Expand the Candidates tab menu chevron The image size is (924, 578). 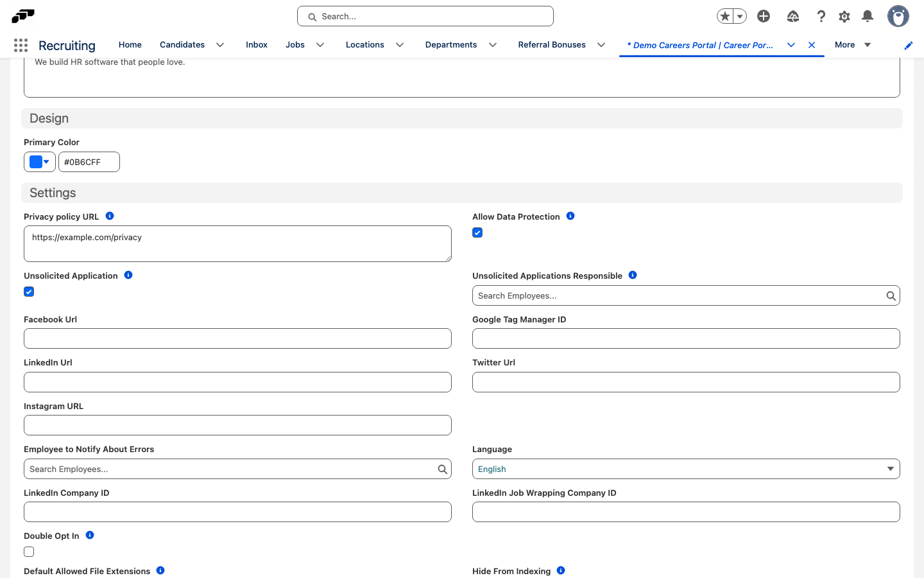(220, 45)
